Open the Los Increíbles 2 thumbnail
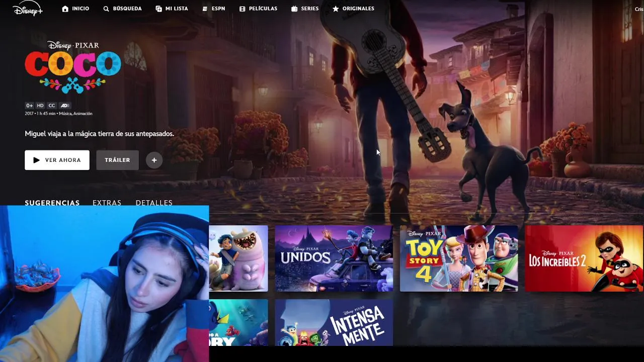The height and width of the screenshot is (362, 644). pyautogui.click(x=584, y=258)
